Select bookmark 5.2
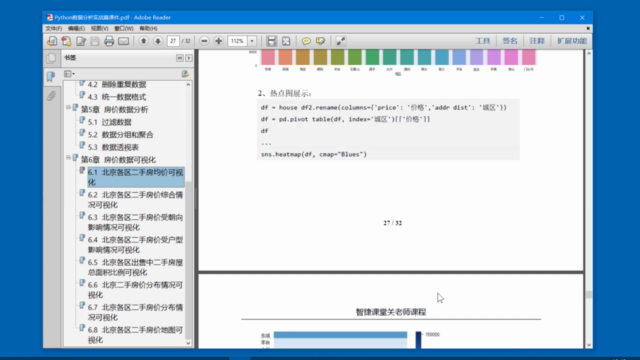The width and height of the screenshot is (640, 360). click(x=120, y=135)
